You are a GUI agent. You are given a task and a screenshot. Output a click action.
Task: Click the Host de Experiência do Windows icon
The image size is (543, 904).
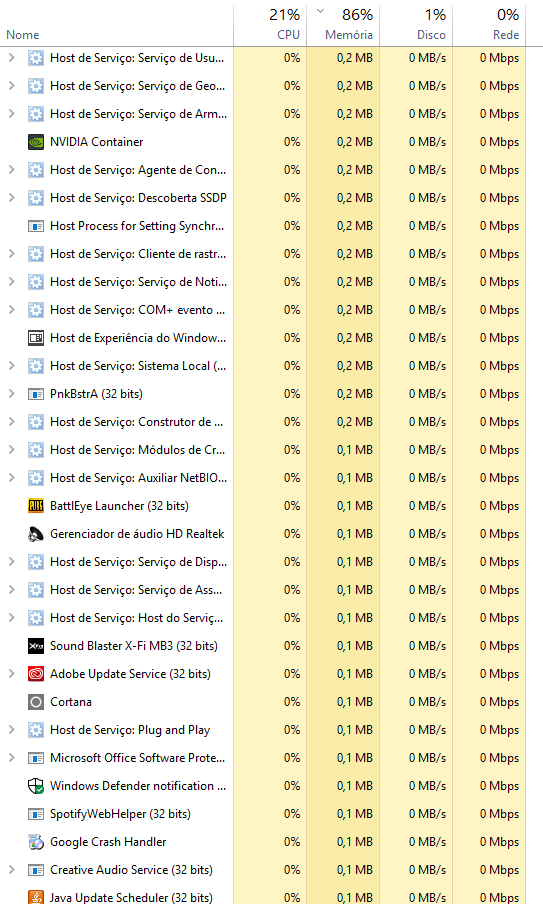click(36, 338)
